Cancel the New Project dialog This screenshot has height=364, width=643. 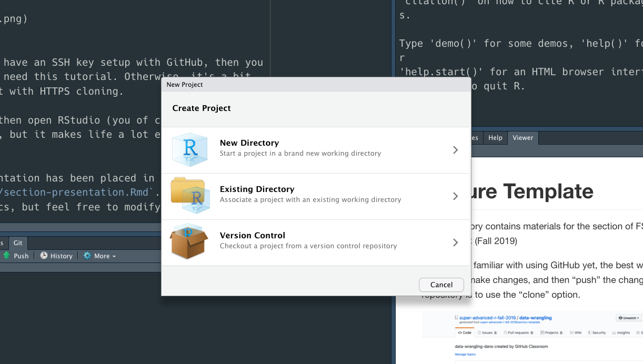pos(441,285)
